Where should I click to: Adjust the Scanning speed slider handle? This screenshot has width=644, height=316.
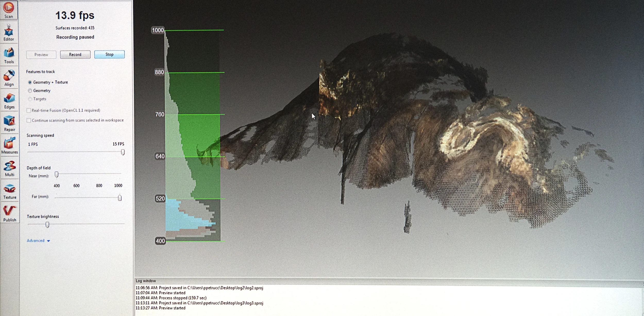[123, 152]
